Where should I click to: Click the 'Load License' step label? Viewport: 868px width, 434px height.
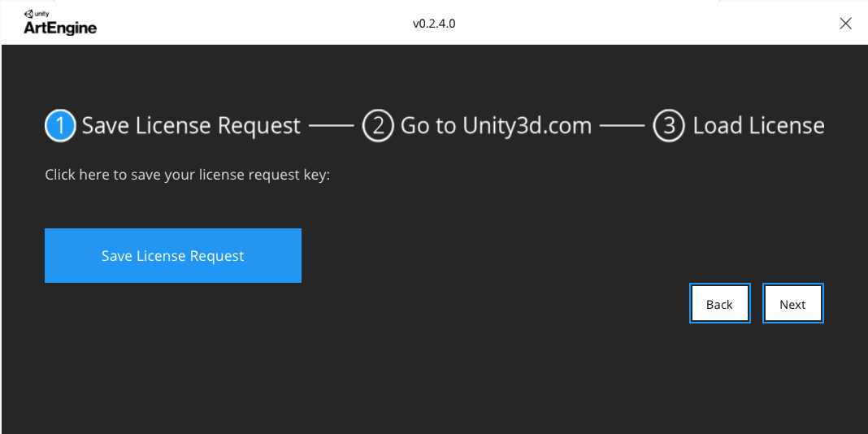(758, 126)
